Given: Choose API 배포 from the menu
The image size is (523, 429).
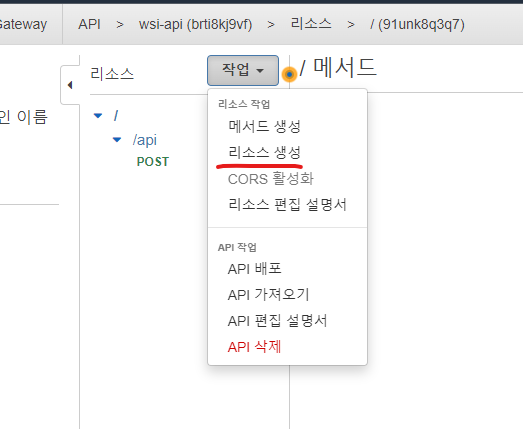Looking at the screenshot, I should 254,269.
